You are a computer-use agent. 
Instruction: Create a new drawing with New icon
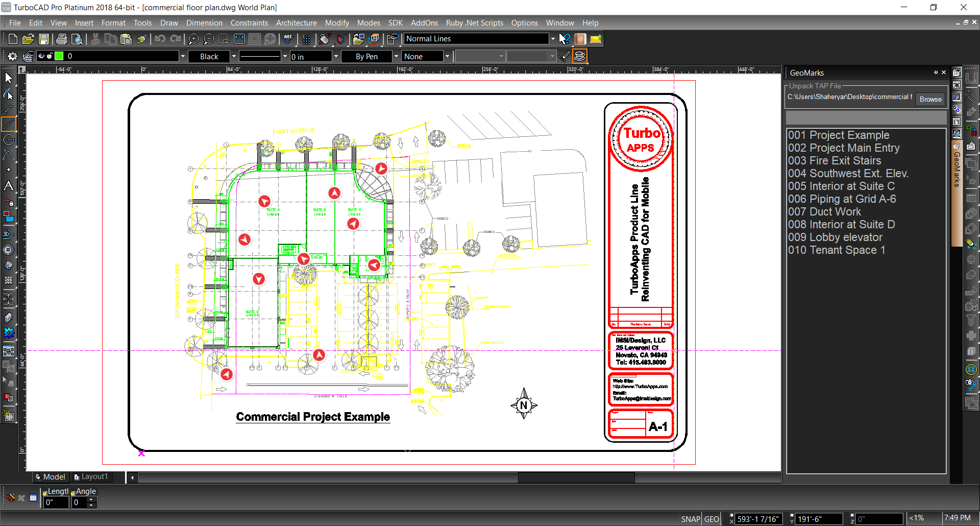click(13, 39)
